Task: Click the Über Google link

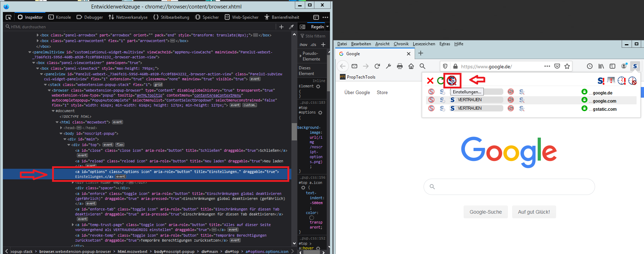Action: click(357, 92)
